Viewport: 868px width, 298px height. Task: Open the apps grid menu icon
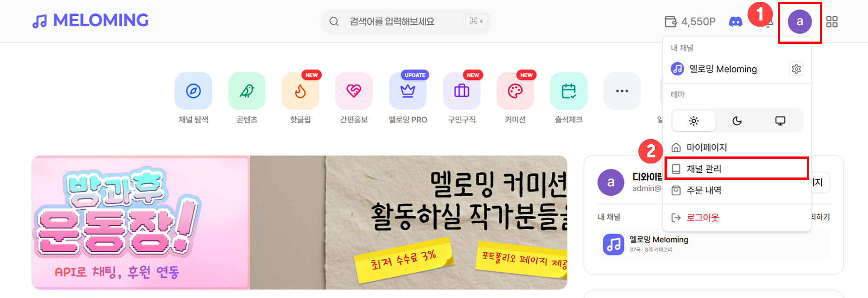[x=832, y=21]
